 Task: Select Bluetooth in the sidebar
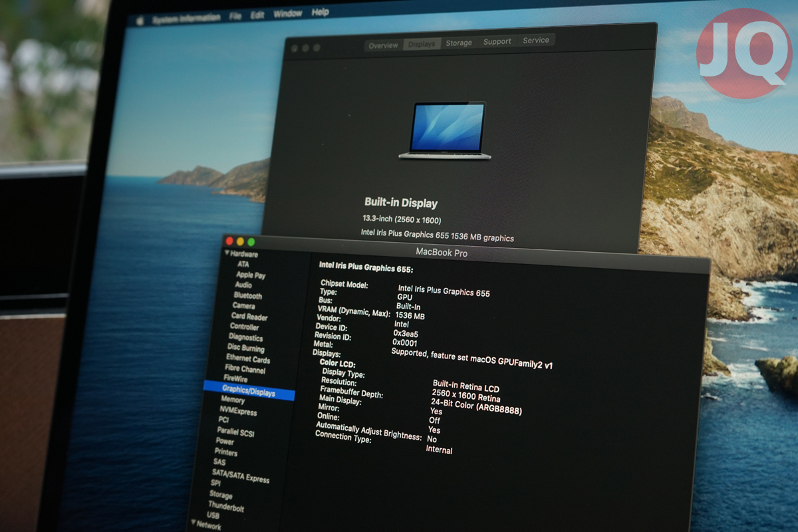pos(247,296)
